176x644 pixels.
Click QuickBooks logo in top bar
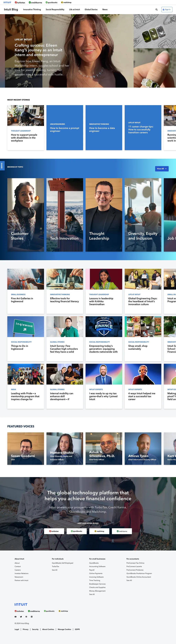coord(51,3)
